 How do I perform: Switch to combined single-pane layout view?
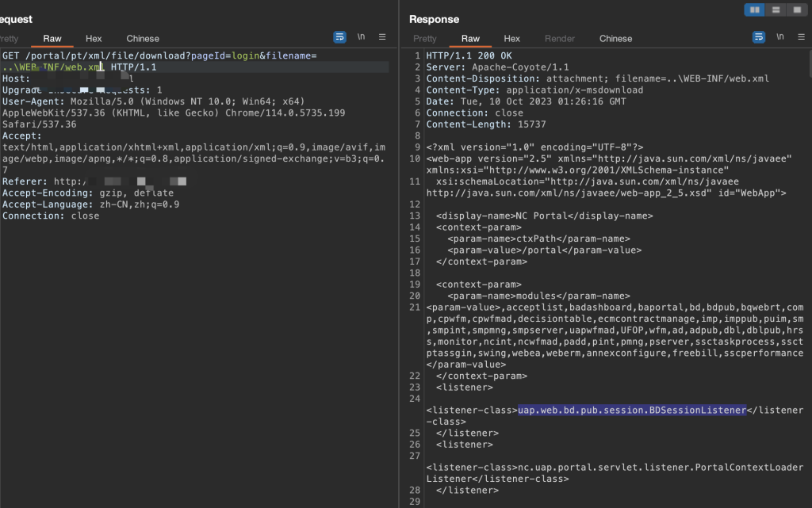pos(796,10)
